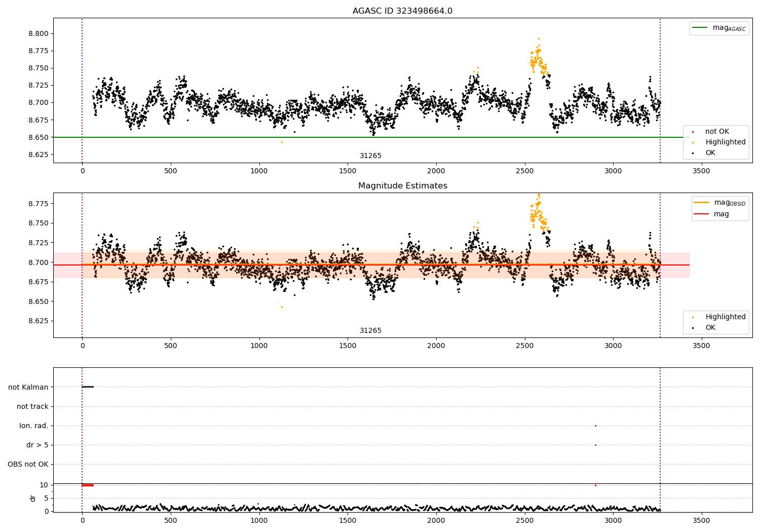
Task: Click the 'not Kalman' y-axis label
Action: [x=28, y=387]
